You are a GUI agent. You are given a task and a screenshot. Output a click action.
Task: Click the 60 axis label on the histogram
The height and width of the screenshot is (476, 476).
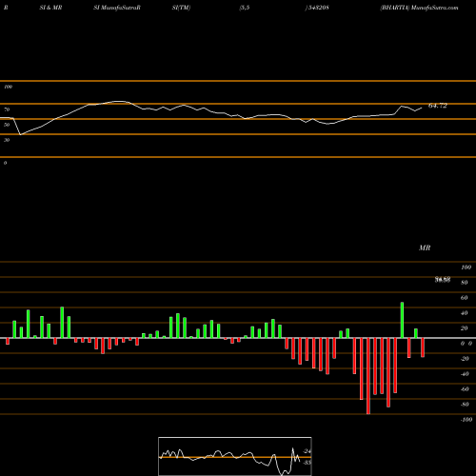pos(464,298)
